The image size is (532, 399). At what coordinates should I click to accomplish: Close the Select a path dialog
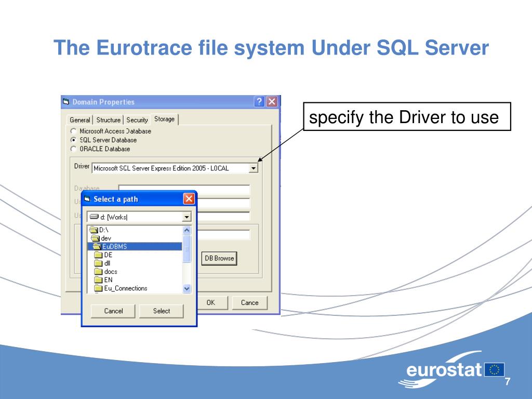[x=189, y=199]
